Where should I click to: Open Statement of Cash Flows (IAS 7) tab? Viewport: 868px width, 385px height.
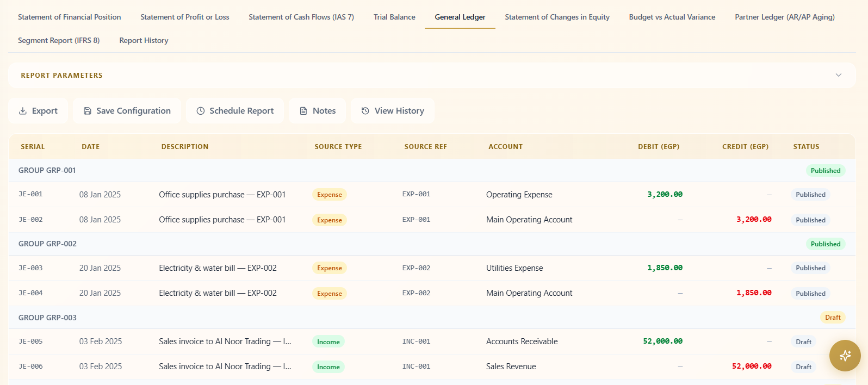pos(301,17)
